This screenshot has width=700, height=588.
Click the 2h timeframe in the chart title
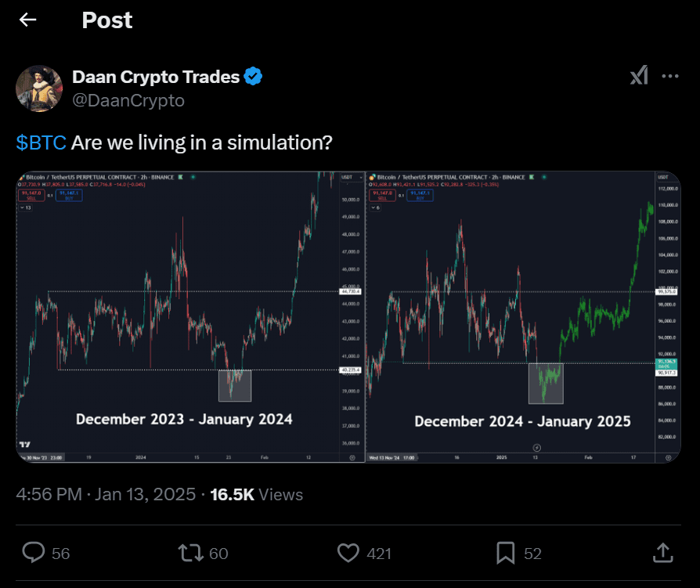144,177
